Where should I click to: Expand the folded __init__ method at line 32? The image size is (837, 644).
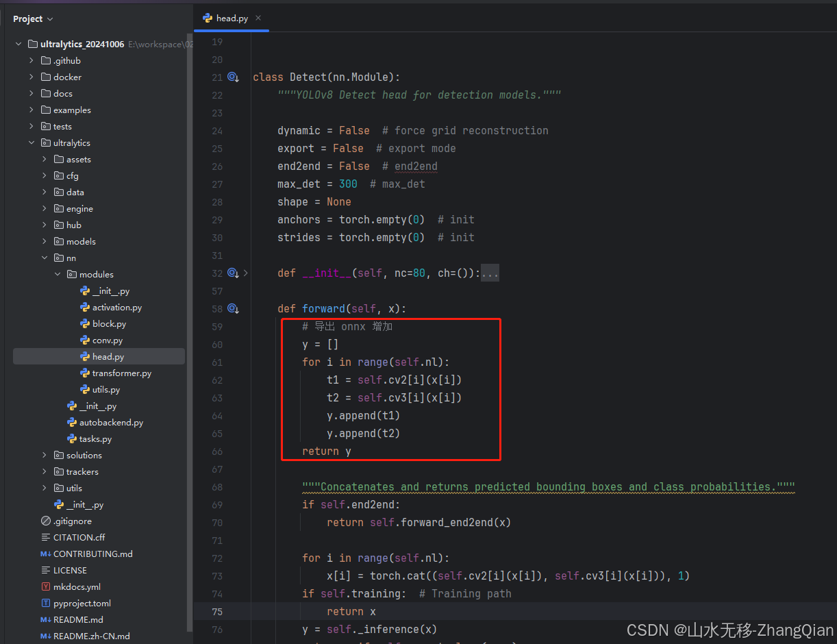point(246,273)
